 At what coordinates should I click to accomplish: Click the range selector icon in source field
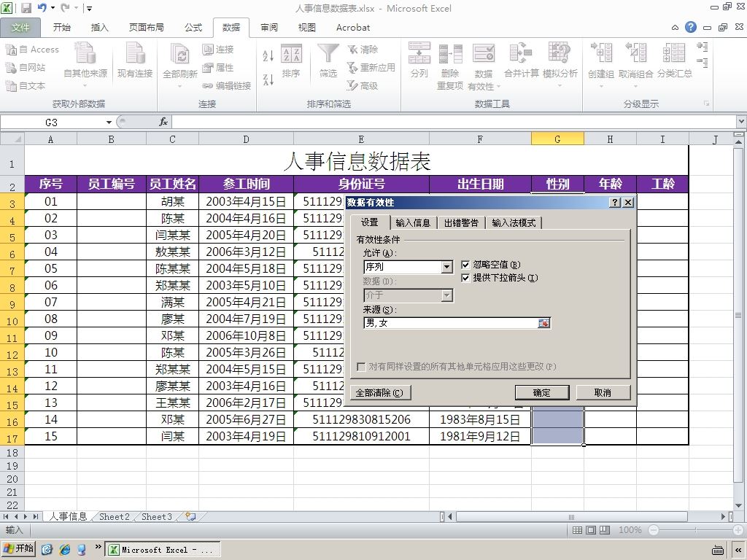click(x=543, y=323)
